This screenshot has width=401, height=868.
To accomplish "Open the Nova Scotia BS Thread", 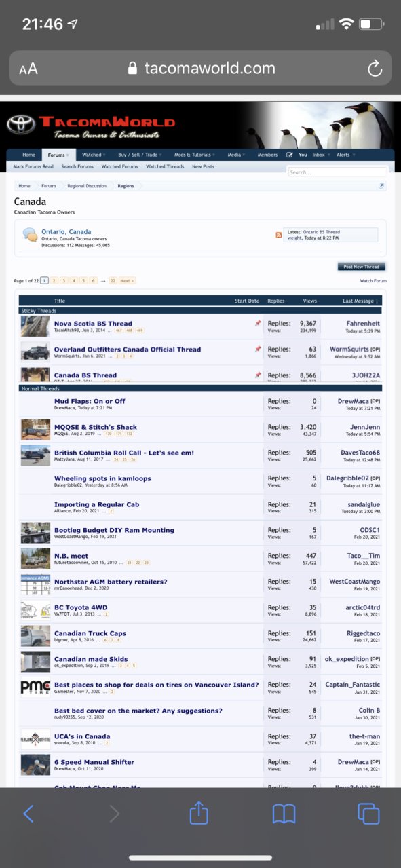I will point(93,324).
